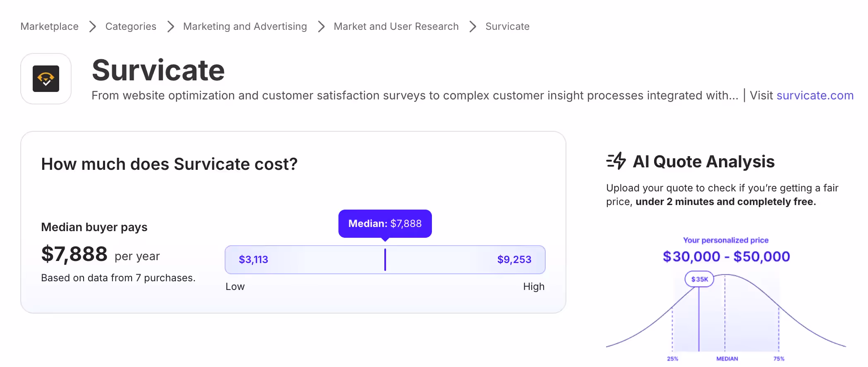Open Market and User Research breadcrumb
Image resolution: width=868 pixels, height=367 pixels.
point(396,27)
